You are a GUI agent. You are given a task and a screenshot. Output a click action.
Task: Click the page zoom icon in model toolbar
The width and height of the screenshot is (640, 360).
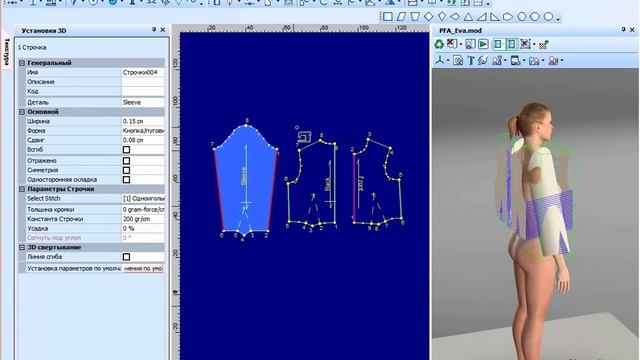click(458, 61)
